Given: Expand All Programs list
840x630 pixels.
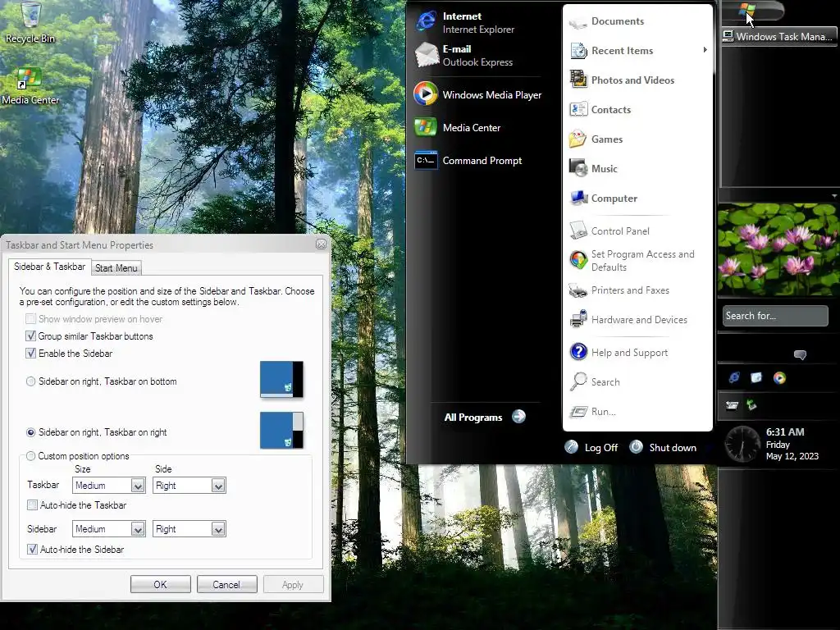Looking at the screenshot, I should (485, 417).
